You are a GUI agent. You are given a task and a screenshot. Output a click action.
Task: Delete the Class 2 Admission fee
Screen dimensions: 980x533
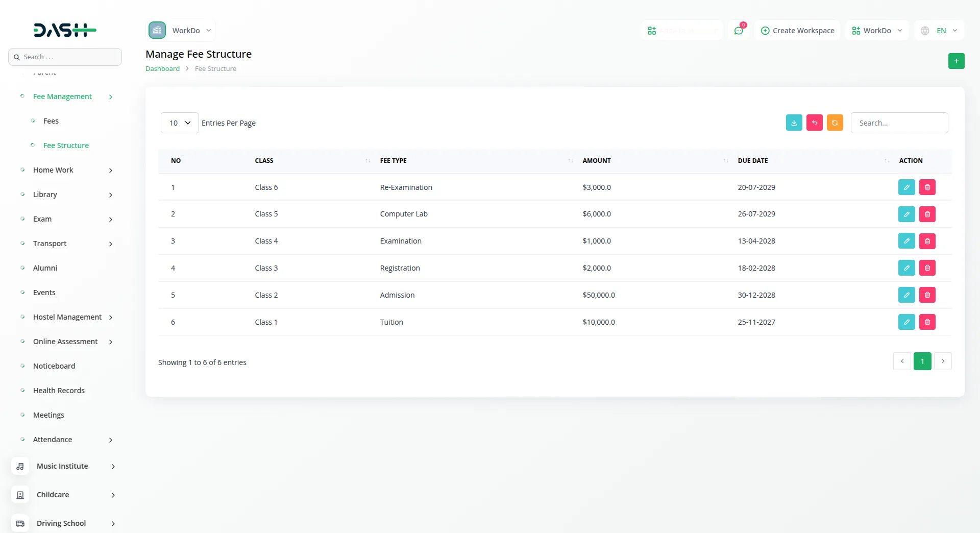(927, 295)
